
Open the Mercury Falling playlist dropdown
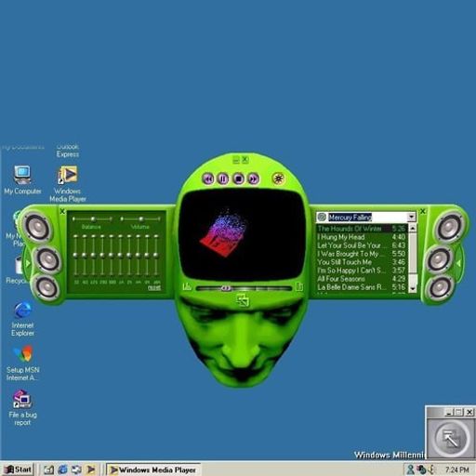pos(412,217)
